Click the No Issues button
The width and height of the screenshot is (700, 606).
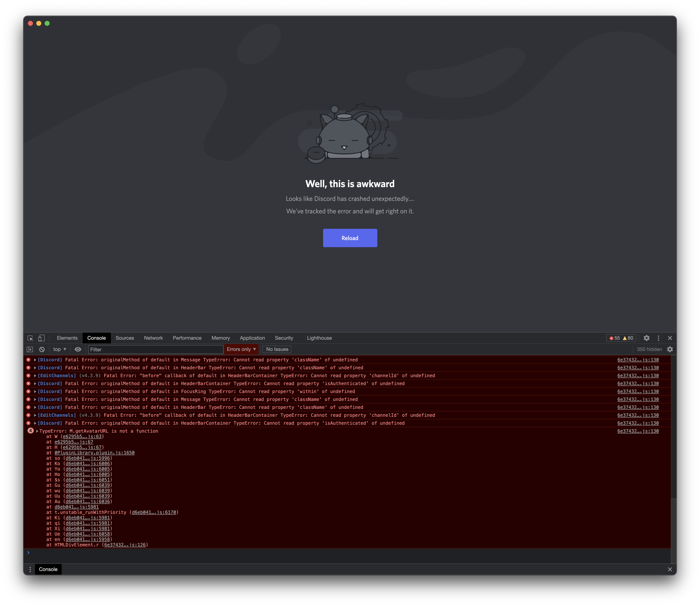tap(277, 349)
